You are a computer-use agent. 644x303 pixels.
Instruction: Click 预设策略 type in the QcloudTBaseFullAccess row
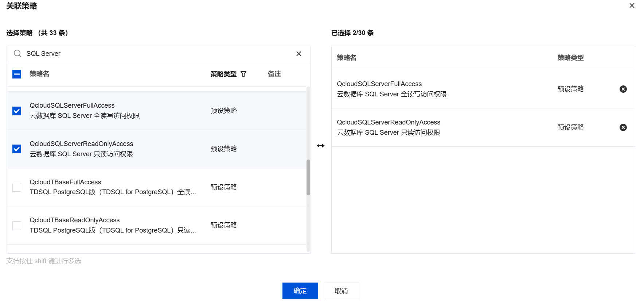pyautogui.click(x=224, y=187)
